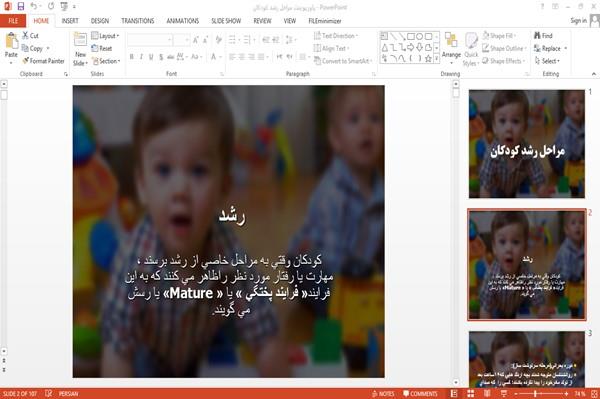Pick the star shape from the shapes gallery
The image size is (600, 399).
(x=428, y=59)
